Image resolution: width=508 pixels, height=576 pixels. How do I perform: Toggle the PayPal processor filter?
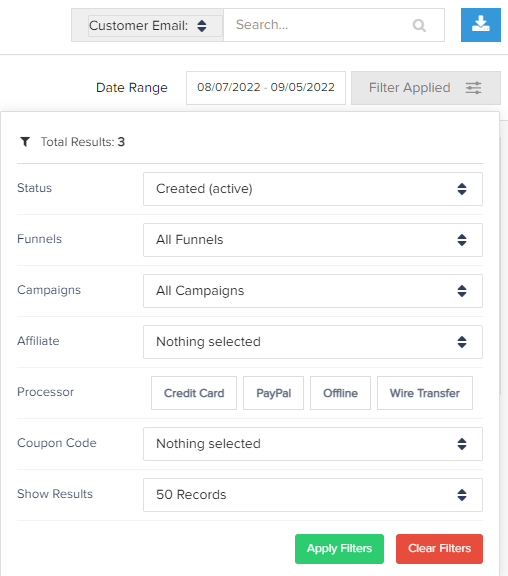pyautogui.click(x=273, y=393)
